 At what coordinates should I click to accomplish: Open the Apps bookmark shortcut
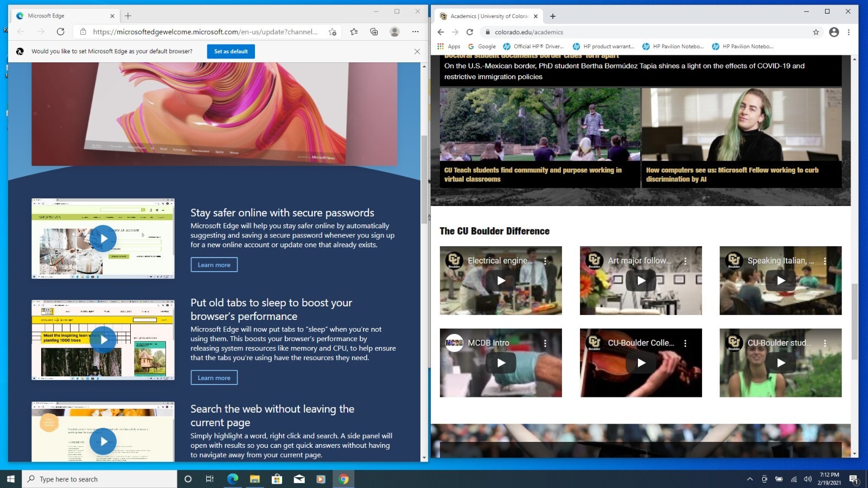(x=449, y=47)
